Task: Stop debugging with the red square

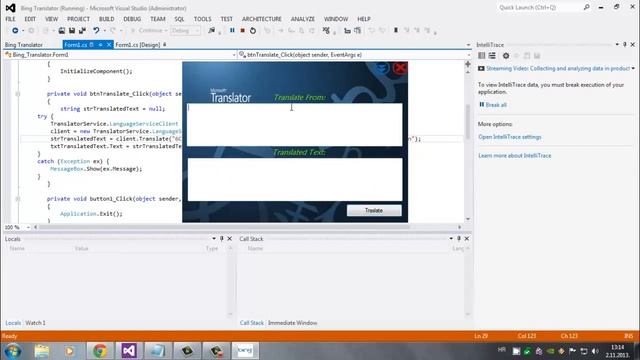Action: coord(242,31)
